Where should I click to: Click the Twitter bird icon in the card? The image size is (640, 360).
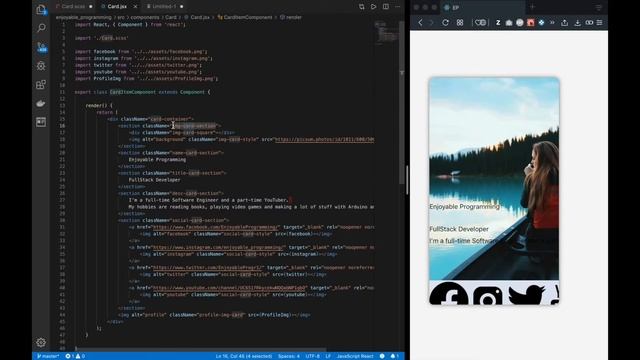point(527,295)
